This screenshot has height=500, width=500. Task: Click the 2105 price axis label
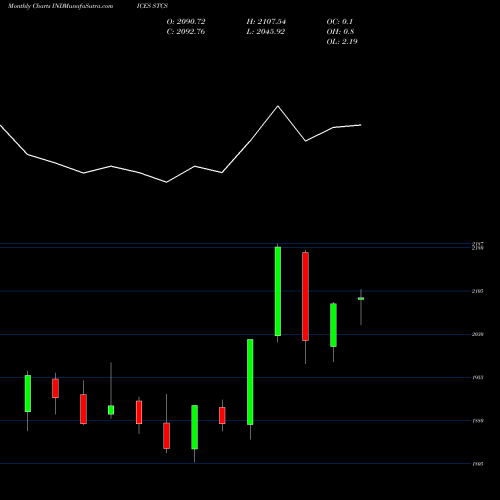478,291
